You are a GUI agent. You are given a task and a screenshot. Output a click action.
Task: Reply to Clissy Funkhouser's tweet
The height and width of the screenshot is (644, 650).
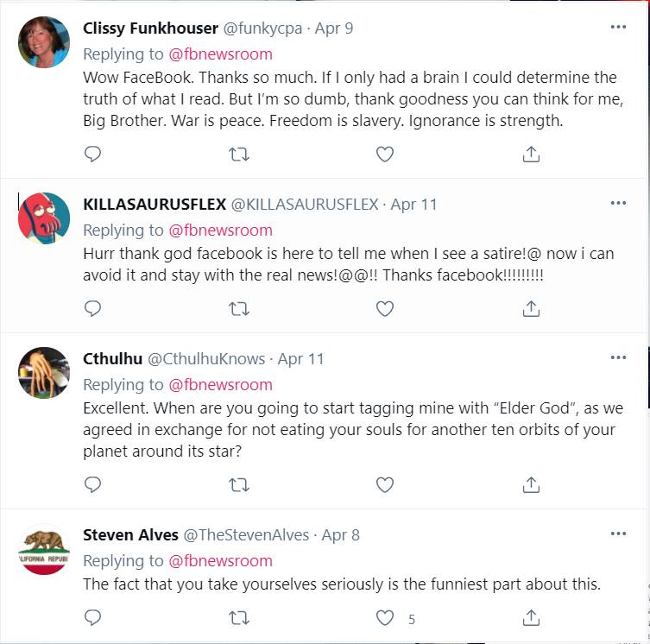click(93, 154)
